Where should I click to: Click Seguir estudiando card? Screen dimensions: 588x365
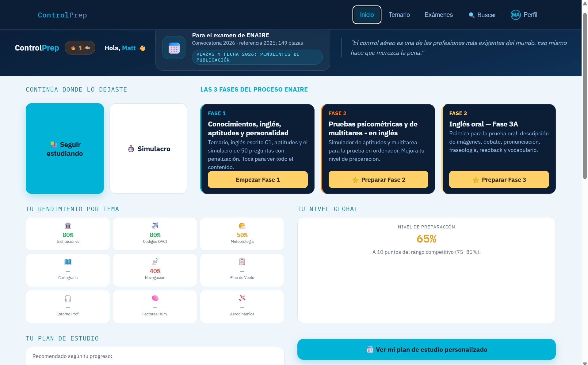(65, 149)
